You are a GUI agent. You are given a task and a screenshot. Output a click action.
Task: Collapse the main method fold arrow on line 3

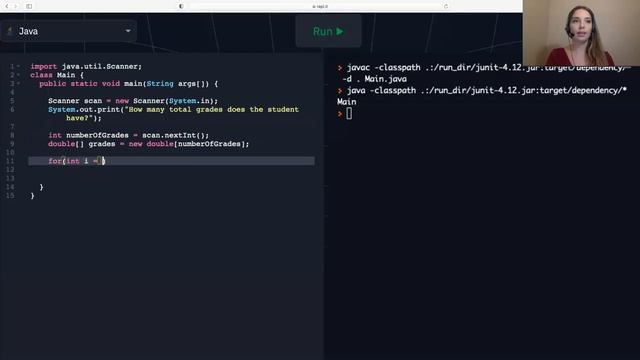click(x=18, y=83)
